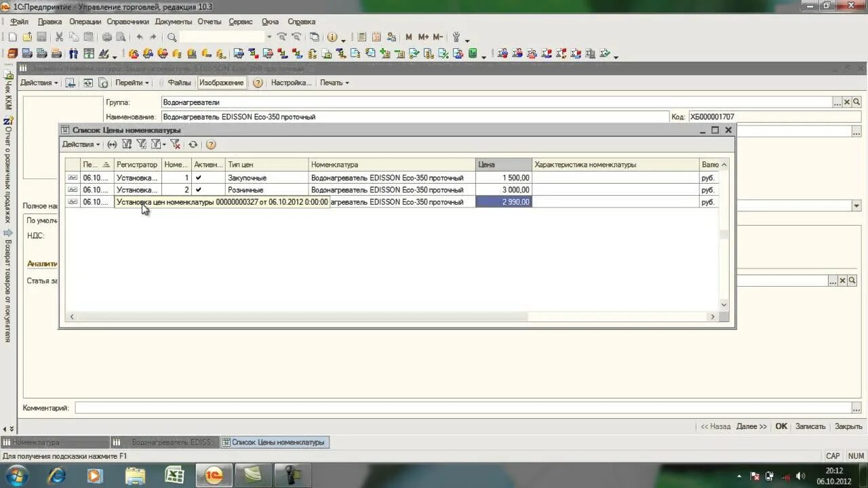This screenshot has height=488, width=868.
Task: Open the search field dropdown arrow in main toolbar
Action: point(269,37)
